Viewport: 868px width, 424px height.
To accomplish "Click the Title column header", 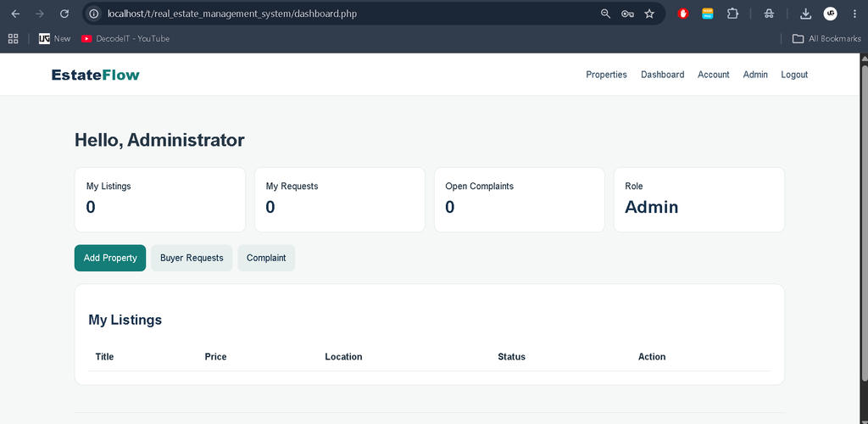I will point(104,356).
